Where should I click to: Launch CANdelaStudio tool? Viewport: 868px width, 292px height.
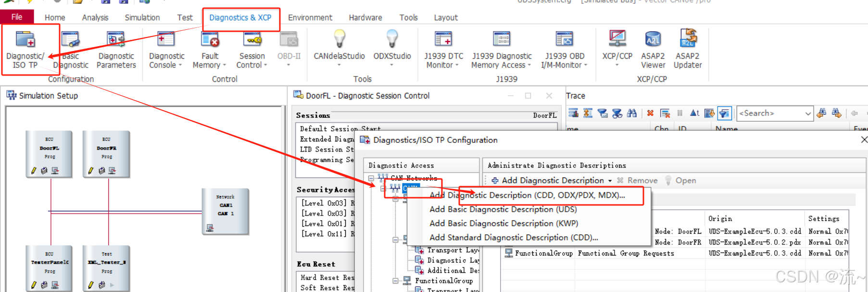[x=339, y=47]
